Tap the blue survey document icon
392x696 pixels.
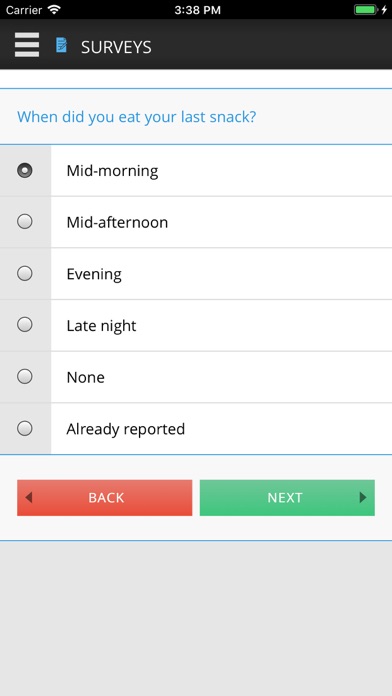[61, 45]
